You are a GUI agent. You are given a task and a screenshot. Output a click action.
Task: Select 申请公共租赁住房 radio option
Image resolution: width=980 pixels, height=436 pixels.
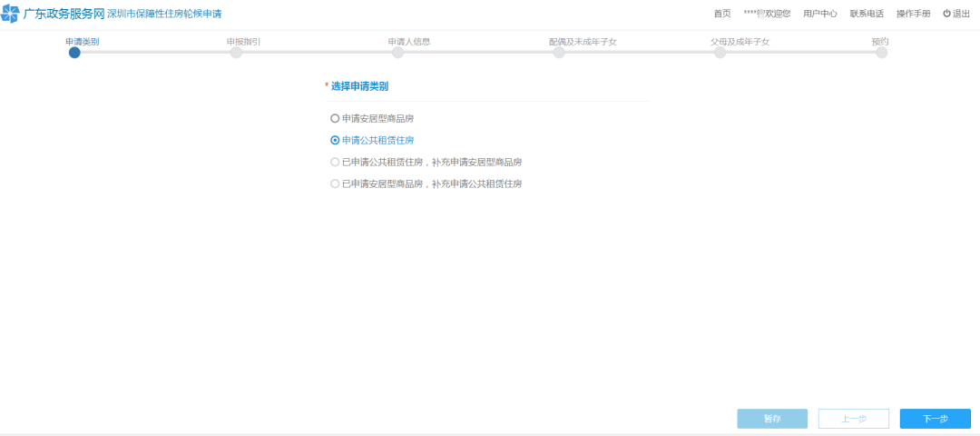(335, 140)
